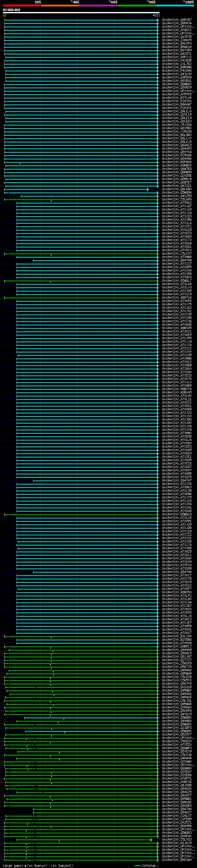Open hit UniRef100_Q10P35
Viewport: 197px width, 868px height.
(177, 37)
